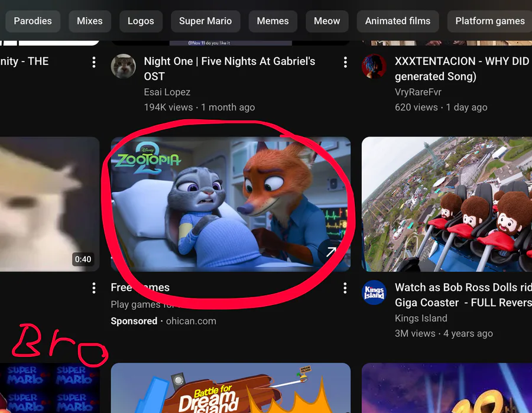Open Bob Ross Dolls Giga Coaster video title
This screenshot has height=413, width=532.
click(463, 295)
